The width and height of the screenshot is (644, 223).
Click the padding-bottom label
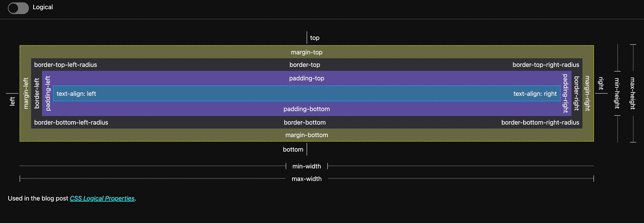[x=306, y=109]
